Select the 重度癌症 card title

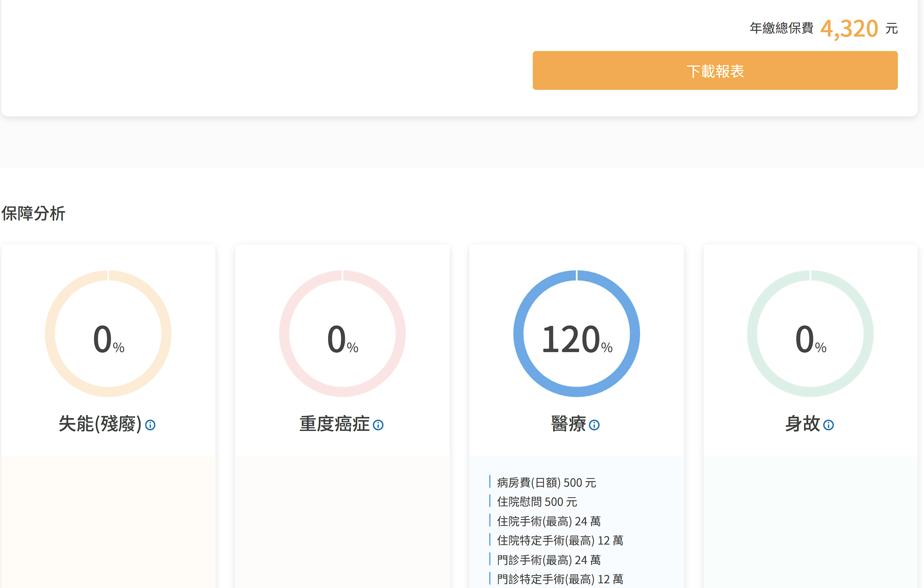(x=334, y=424)
